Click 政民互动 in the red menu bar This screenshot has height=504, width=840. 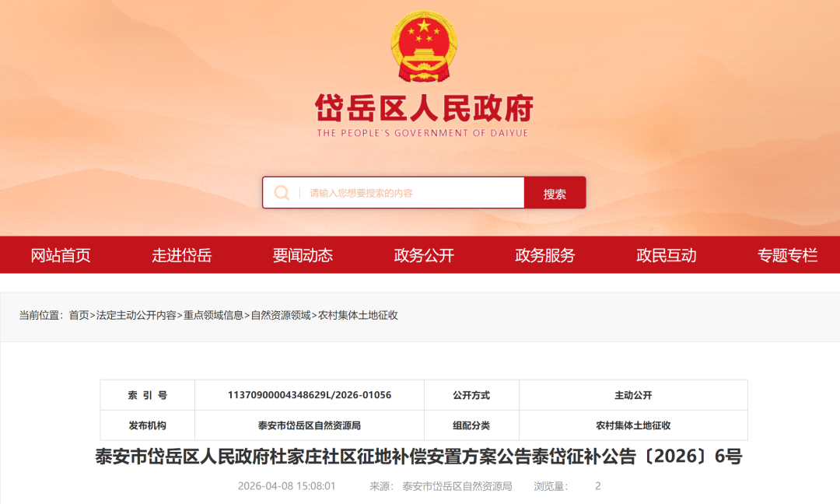coord(667,255)
